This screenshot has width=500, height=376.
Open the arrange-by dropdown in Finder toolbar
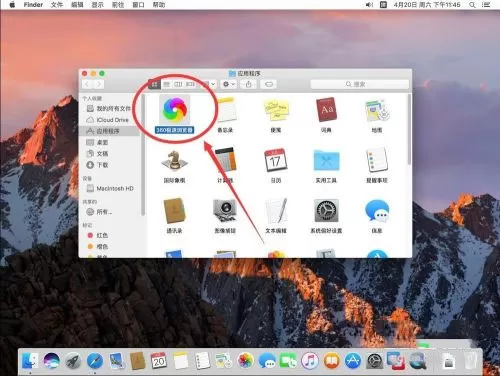pos(209,84)
